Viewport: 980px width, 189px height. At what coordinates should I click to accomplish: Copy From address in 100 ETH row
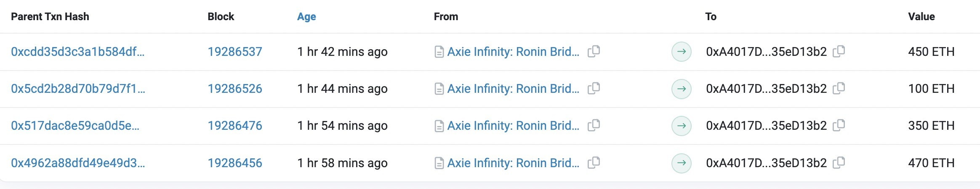[x=594, y=88]
